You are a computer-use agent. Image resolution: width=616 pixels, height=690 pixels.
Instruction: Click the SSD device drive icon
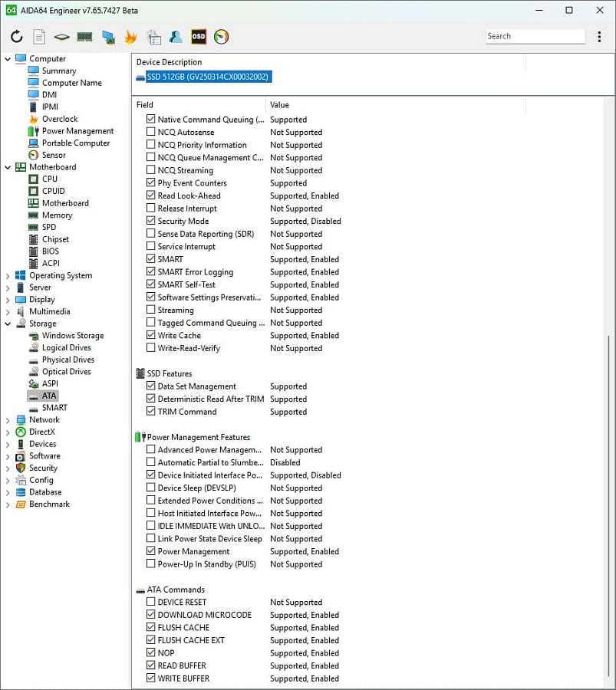click(x=140, y=77)
